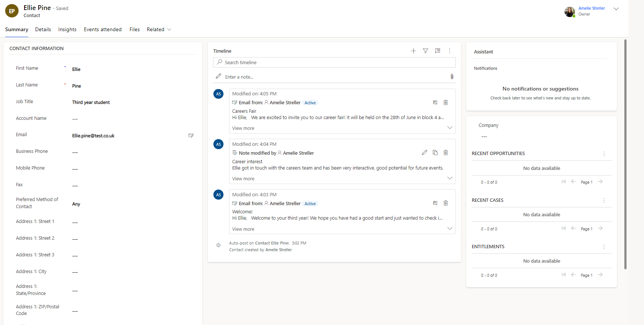Click the send email icon beside Ellie.pine@test.co.uk
Viewport: 644px width, 325px height.
191,135
